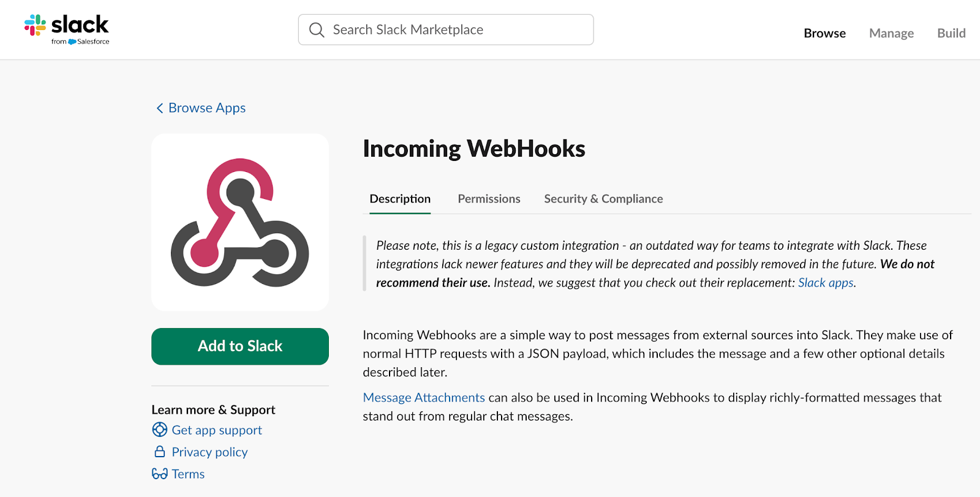This screenshot has height=497, width=980.
Task: Click the Learn more & Support heading
Action: point(213,409)
